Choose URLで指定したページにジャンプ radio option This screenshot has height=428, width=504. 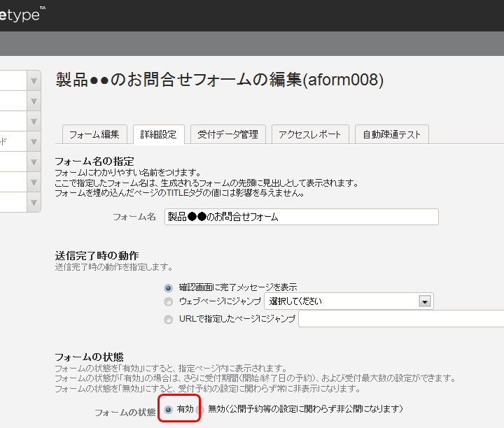point(168,320)
